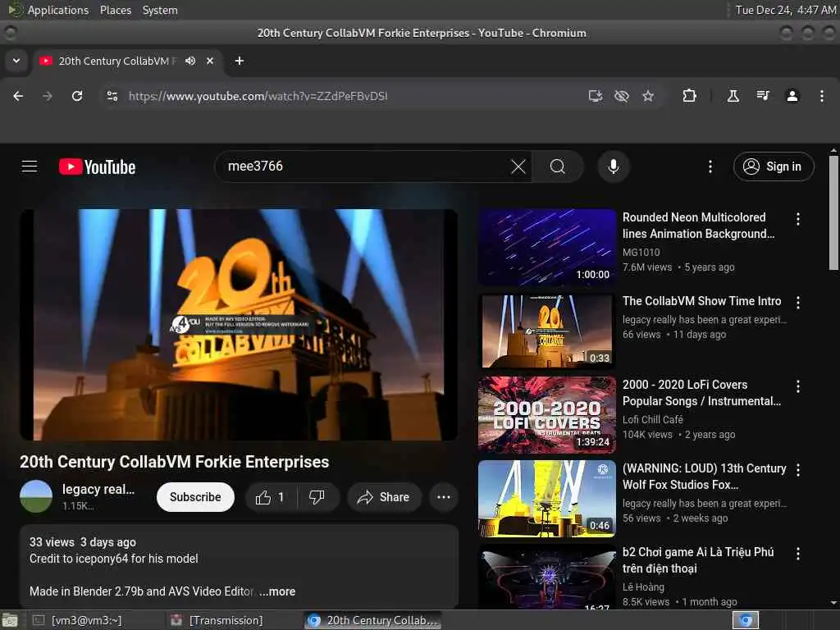Open the neon lines 1:00:00 thumbnail
840x630 pixels.
tap(547, 247)
